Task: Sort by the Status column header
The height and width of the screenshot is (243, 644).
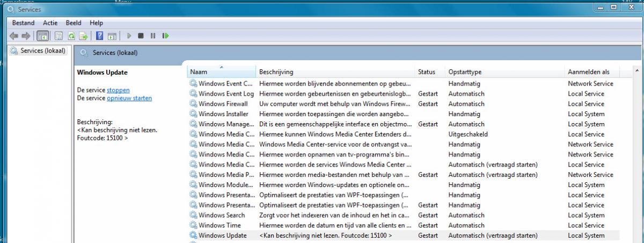Action: click(x=430, y=72)
